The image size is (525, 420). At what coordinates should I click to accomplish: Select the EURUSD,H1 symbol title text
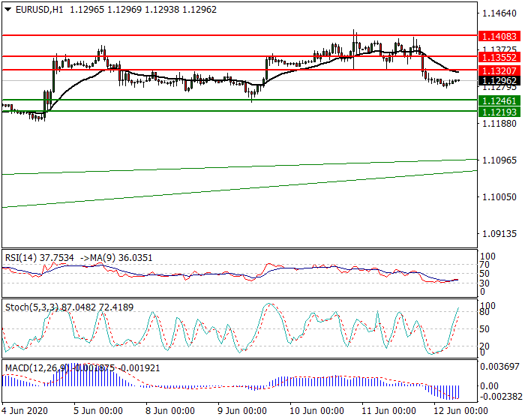39,10
